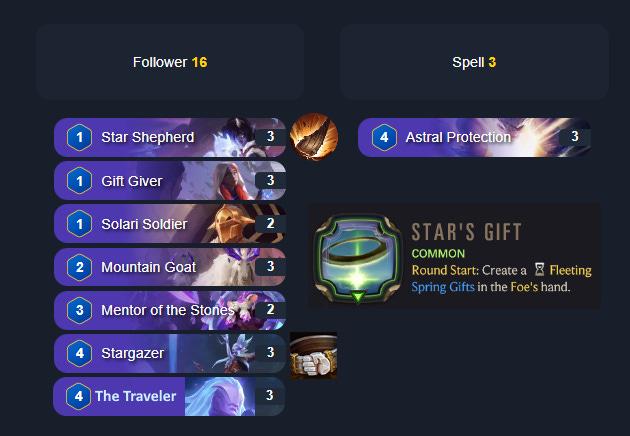This screenshot has height=436, width=630.
Task: Click the gauntlet belt item icon beside Stargazer
Action: [313, 355]
